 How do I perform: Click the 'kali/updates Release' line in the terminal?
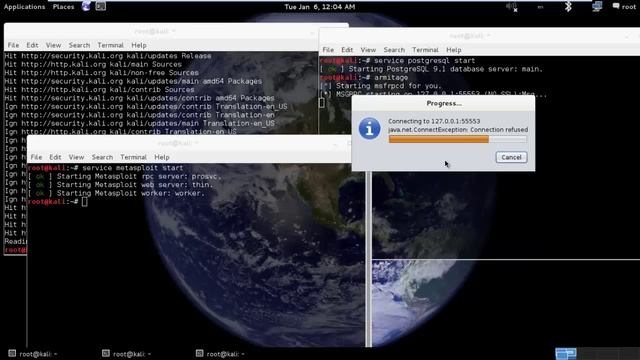coord(108,56)
